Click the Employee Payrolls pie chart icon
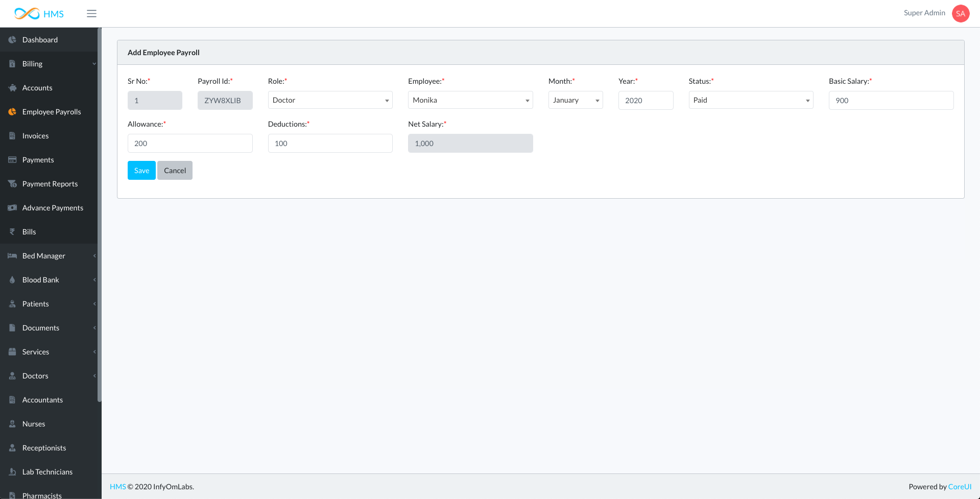The width and height of the screenshot is (980, 499). 12,112
